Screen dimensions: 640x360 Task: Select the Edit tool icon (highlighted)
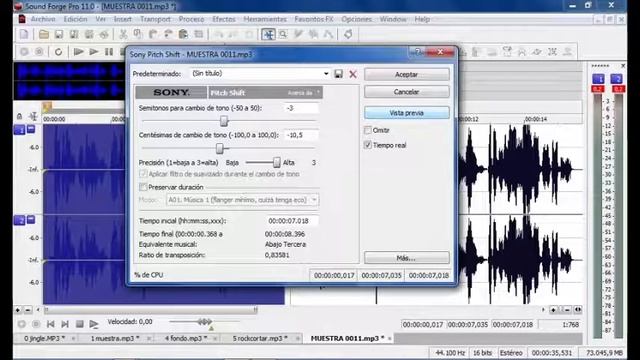[x=268, y=35]
